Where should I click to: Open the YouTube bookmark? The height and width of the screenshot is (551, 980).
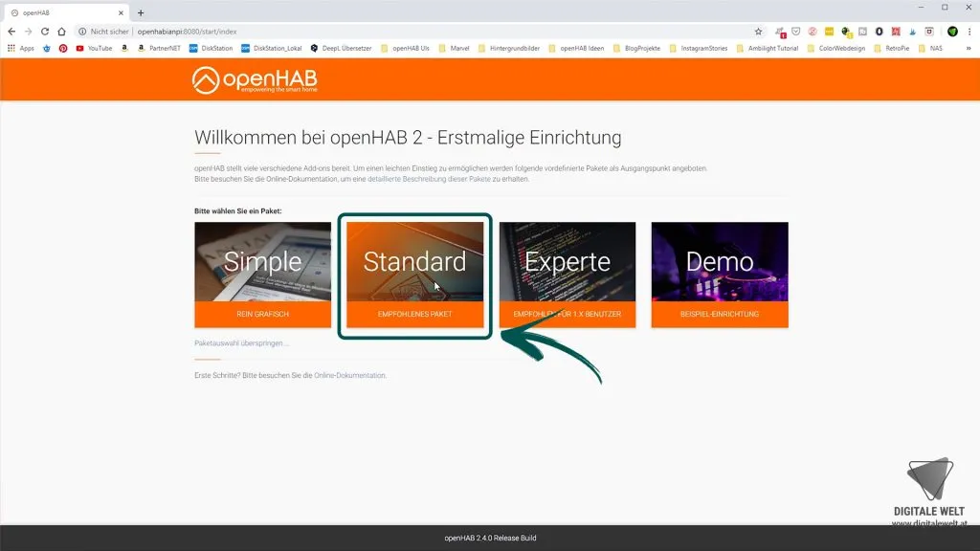point(94,48)
